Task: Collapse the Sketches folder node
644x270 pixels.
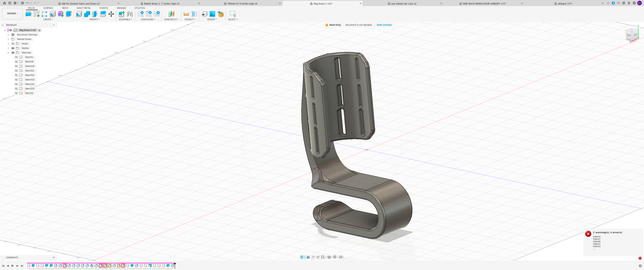Action: coord(8,53)
